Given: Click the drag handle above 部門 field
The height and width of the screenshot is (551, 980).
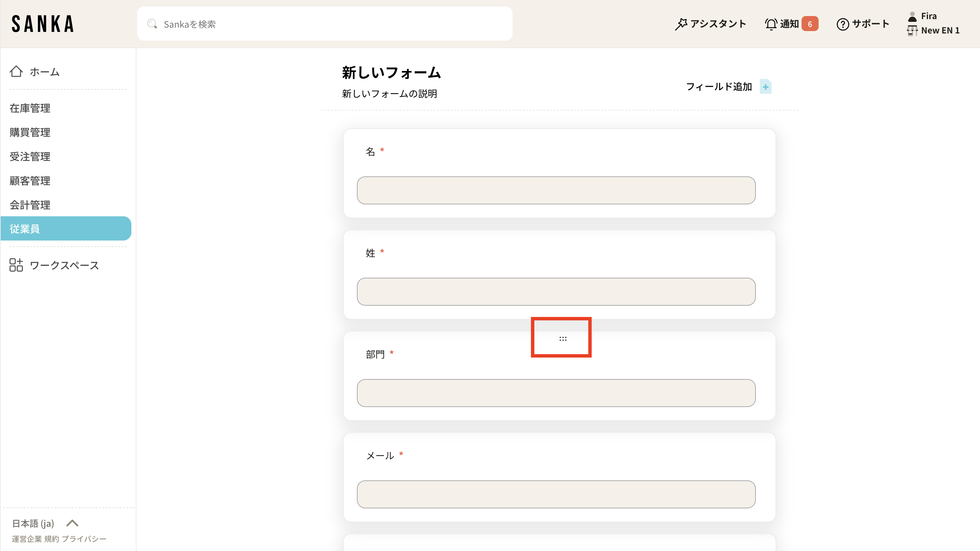Looking at the screenshot, I should point(563,338).
